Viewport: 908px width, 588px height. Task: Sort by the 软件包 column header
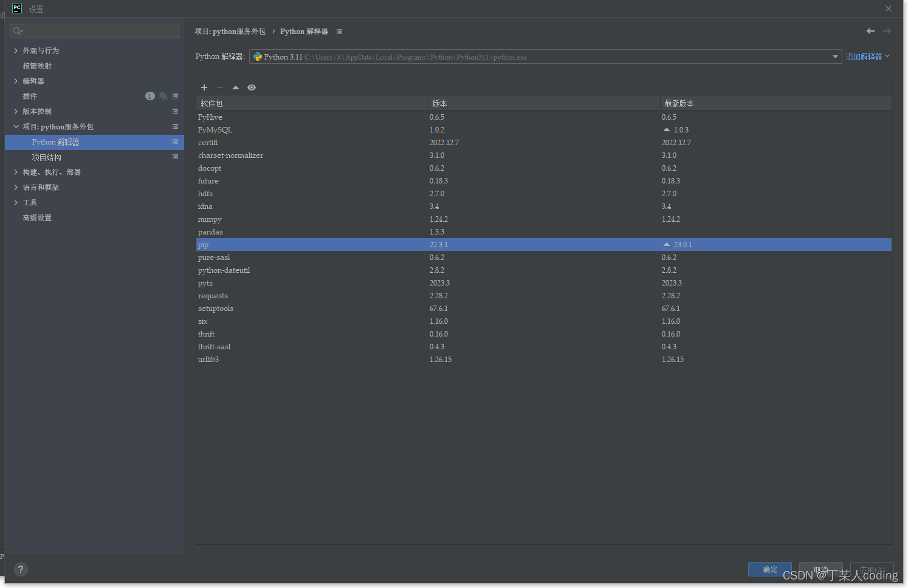312,103
